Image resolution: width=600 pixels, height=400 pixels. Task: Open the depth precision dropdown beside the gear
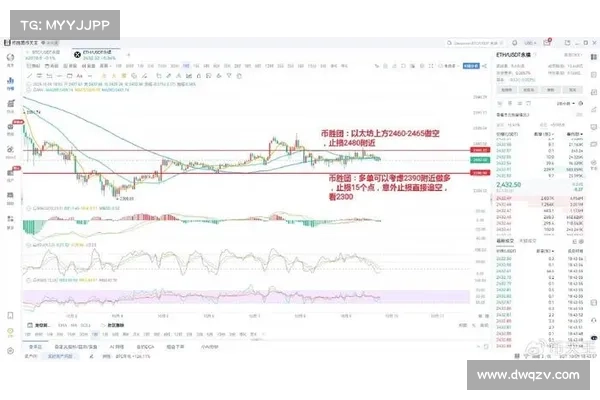(x=566, y=103)
